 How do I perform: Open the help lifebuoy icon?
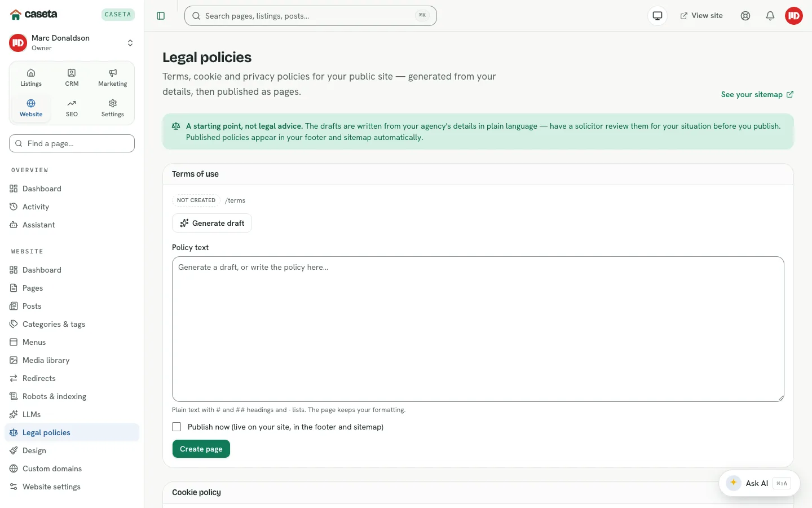point(745,16)
